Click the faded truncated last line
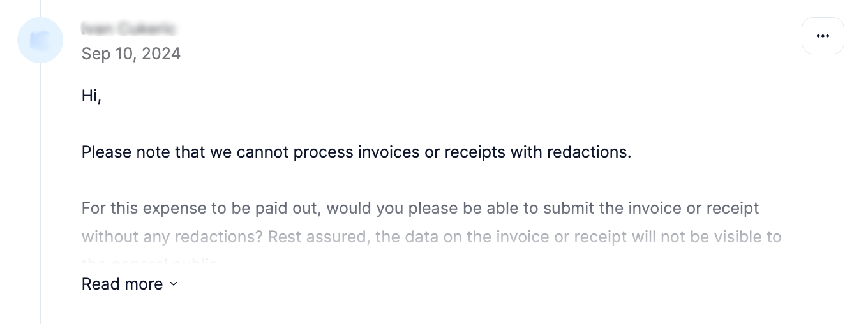868x324 pixels. click(x=150, y=261)
